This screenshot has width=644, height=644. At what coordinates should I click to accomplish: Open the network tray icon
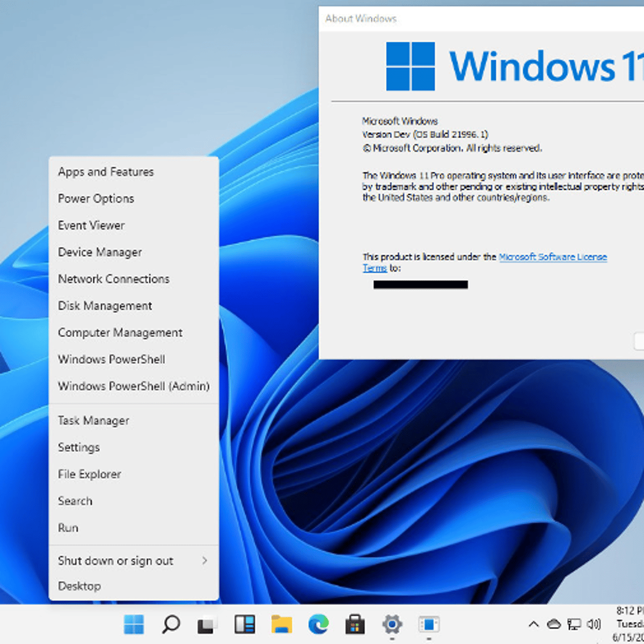click(574, 624)
